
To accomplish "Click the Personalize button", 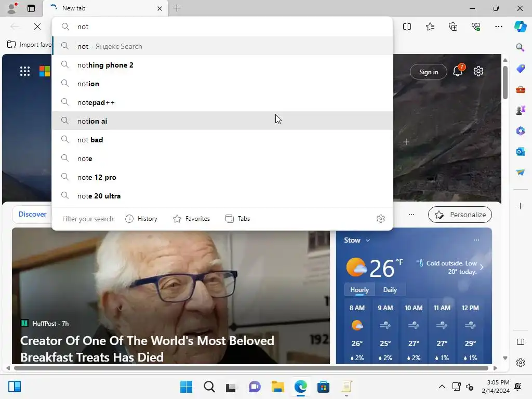I will click(460, 215).
